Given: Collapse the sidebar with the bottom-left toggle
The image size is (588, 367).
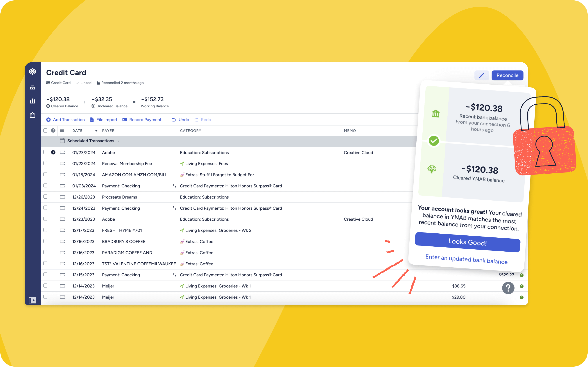Looking at the screenshot, I should tap(33, 300).
